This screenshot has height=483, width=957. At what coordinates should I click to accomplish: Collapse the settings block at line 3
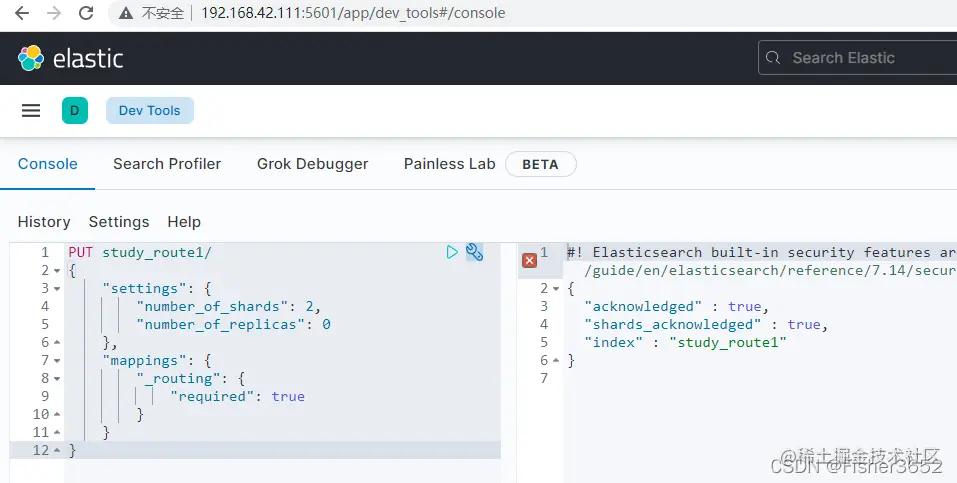[57, 288]
